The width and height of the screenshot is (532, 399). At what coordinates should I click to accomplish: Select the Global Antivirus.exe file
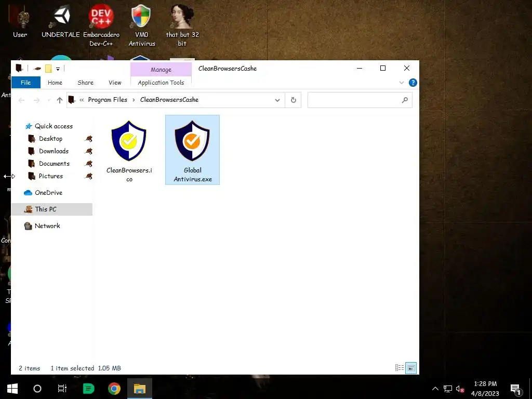point(192,150)
